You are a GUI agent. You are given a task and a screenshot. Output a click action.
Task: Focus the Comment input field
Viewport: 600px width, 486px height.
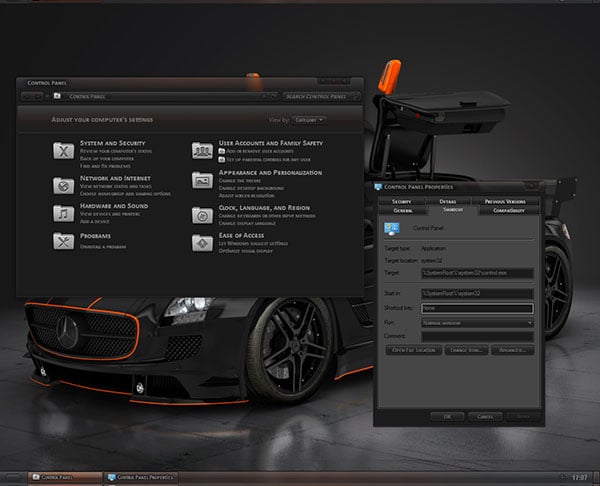(477, 336)
